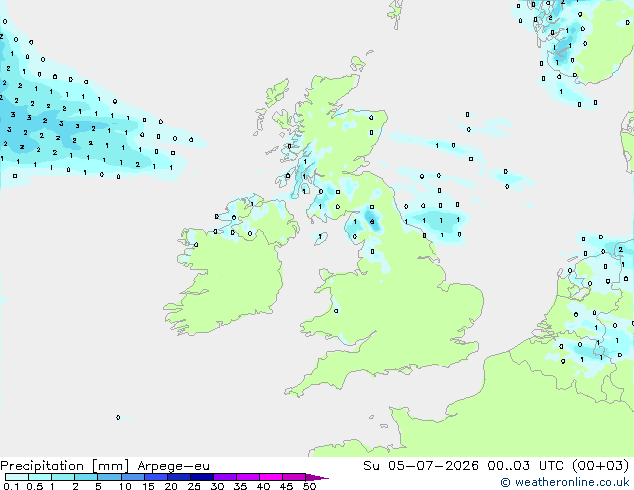Click the 'Su 05-07-2026' date text
Viewport: 634px width, 490px height.
421,466
